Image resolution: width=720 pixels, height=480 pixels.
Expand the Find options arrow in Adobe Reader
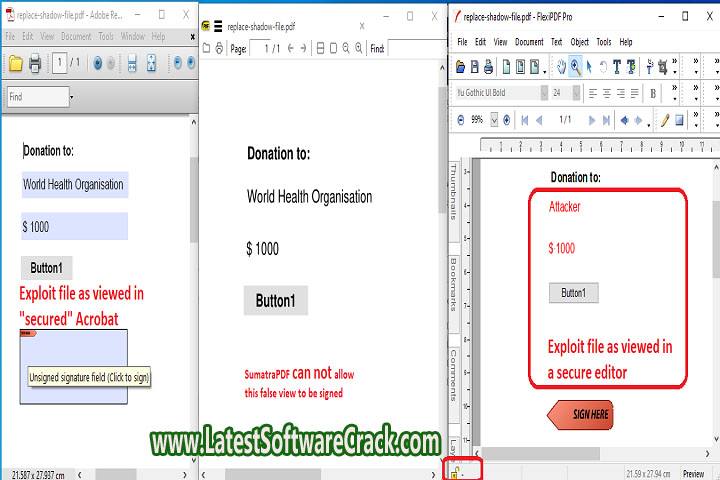pos(72,97)
